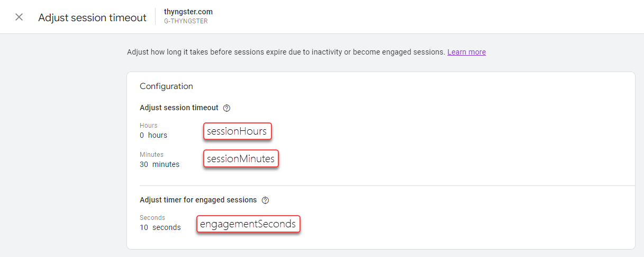Click the G-THYNGSTER measurement ID

185,22
